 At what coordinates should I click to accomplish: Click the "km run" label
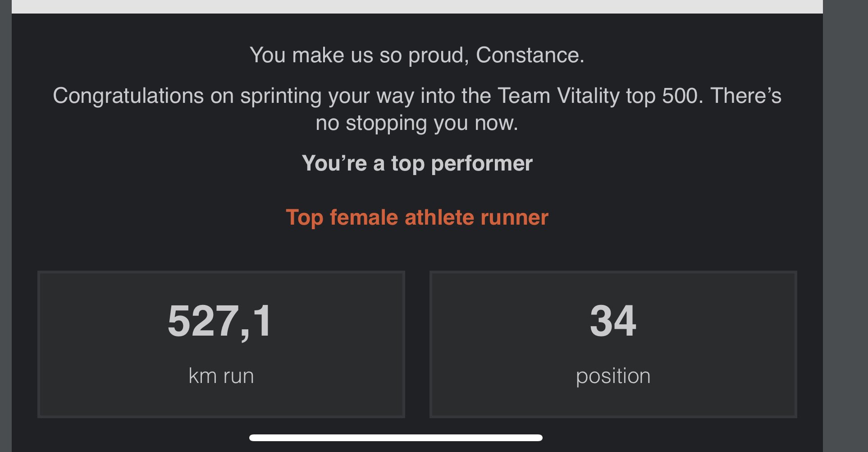(221, 376)
